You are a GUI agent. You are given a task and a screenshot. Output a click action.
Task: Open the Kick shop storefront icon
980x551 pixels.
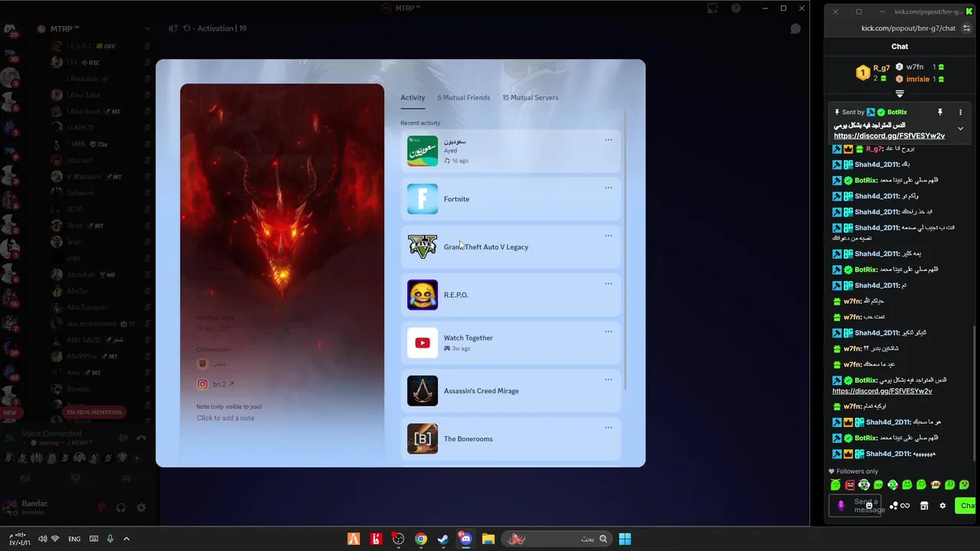924,506
